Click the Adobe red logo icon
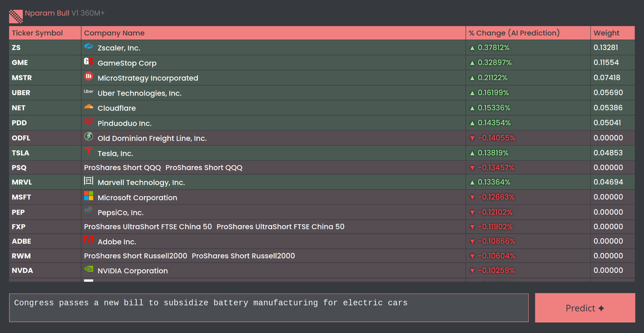Image resolution: width=644 pixels, height=333 pixels. pyautogui.click(x=88, y=240)
